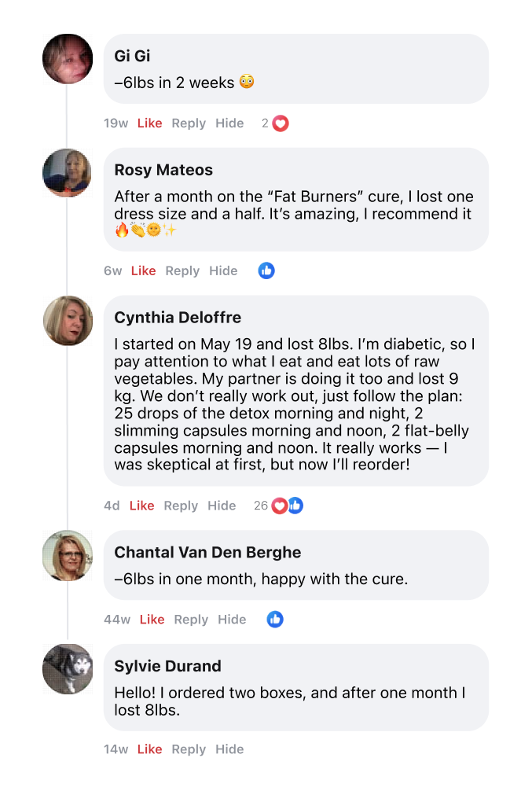Viewport: 532px width, 791px height.
Task: Open Rosy Mateos' profile avatar
Action: (68, 172)
